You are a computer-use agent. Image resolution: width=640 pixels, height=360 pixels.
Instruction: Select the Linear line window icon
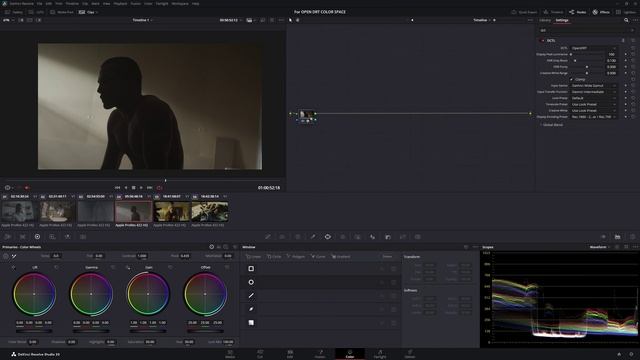[251, 296]
